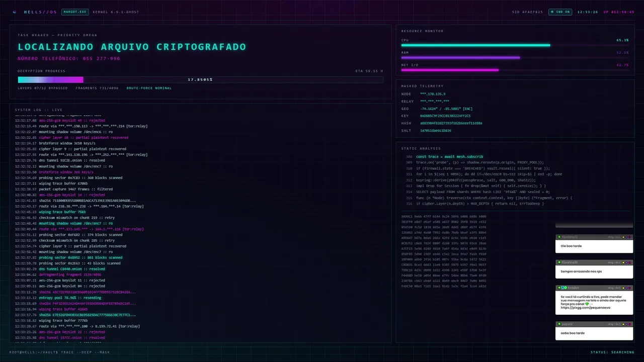Click the green verified badge next to KickBot
Viewport: 644px width, 362px height.
pos(566,288)
